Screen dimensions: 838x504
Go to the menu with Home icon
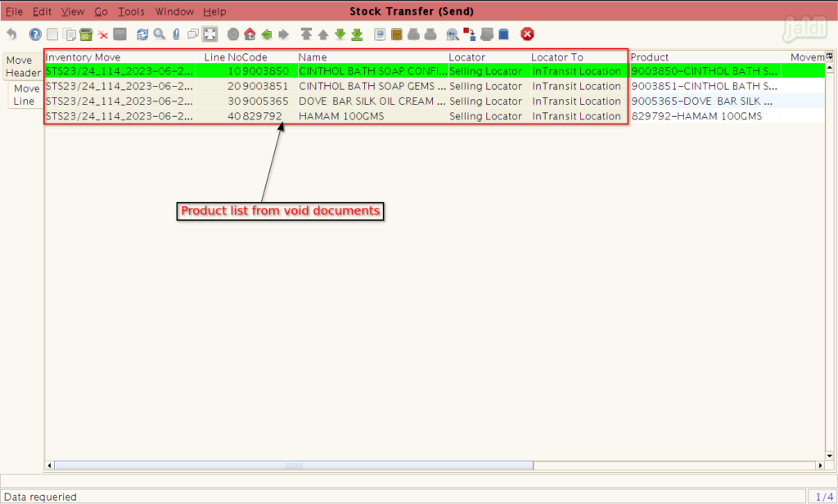coord(250,34)
